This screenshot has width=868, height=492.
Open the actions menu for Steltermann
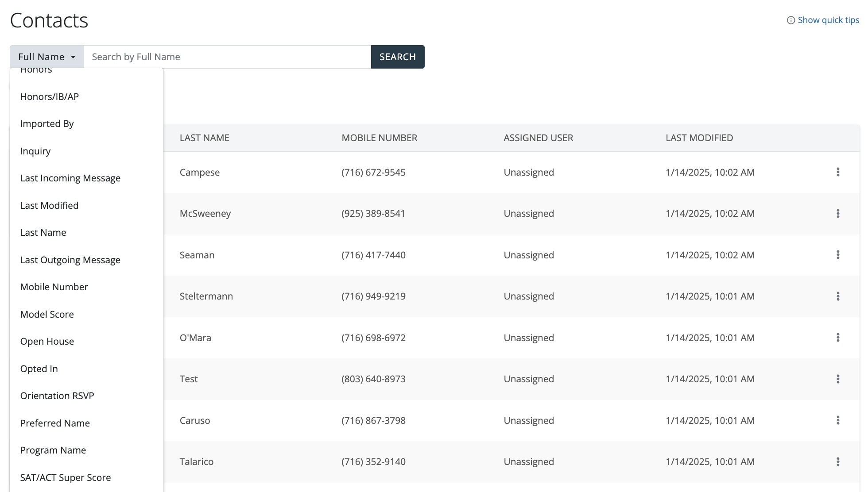837,296
